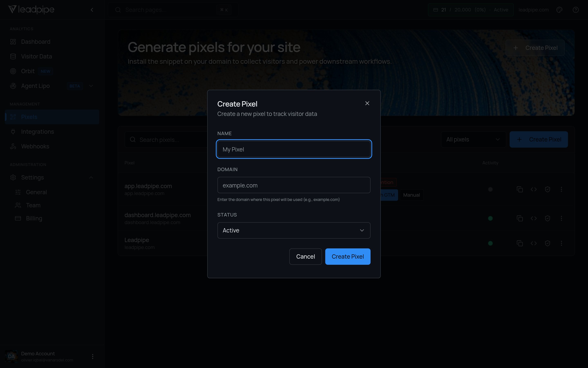Click the search magnifier icon in the top bar
The height and width of the screenshot is (368, 588).
[x=118, y=10]
